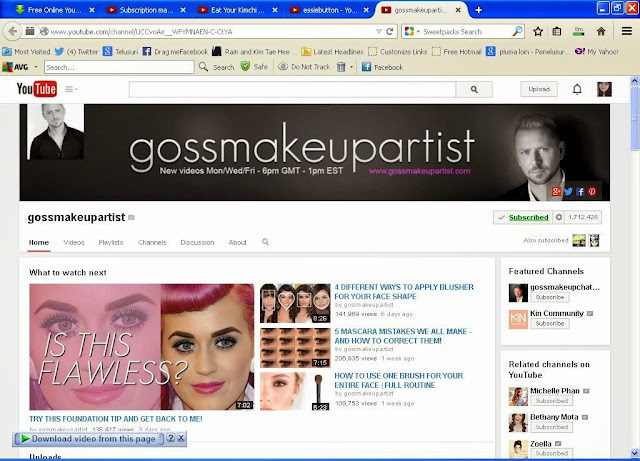The image size is (640, 461).
Task: Open the Latest Headlines bookmark
Action: [332, 51]
